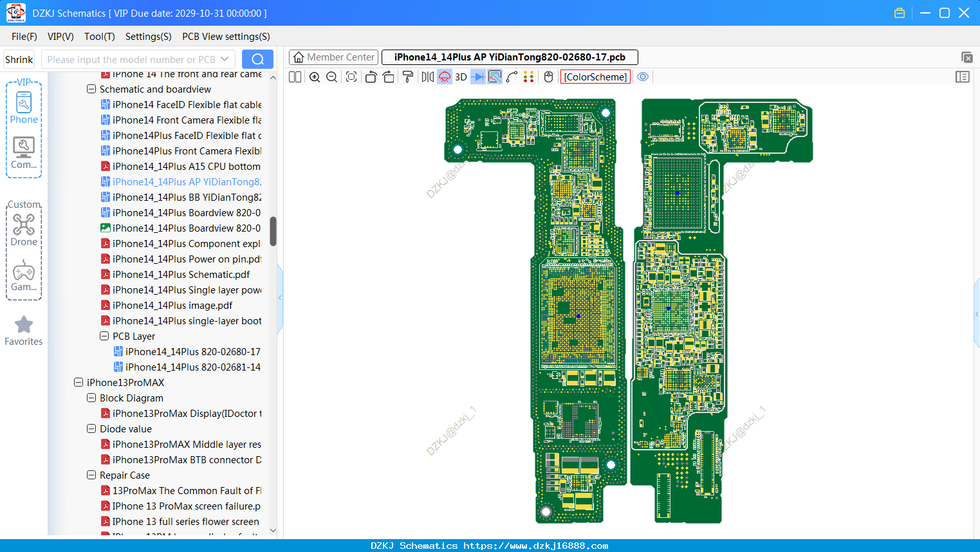Viewport: 980px width, 552px height.
Task: Fit the board to the window
Action: tap(351, 77)
